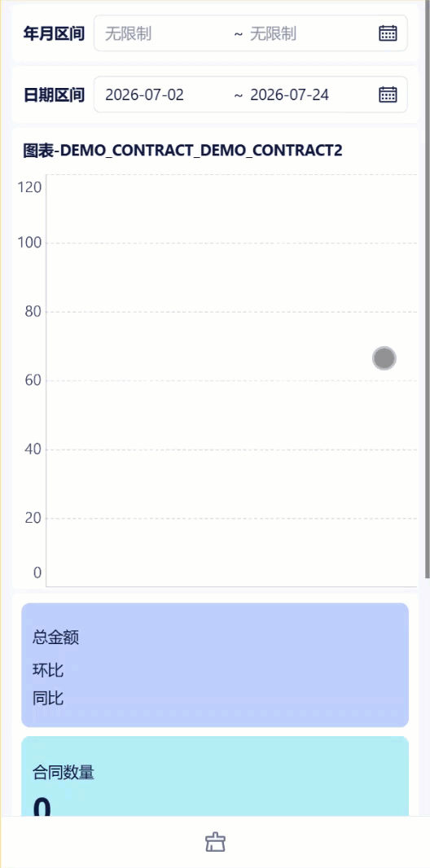This screenshot has width=430, height=868.
Task: Open the 日期区间 calendar picker icon
Action: 388,94
